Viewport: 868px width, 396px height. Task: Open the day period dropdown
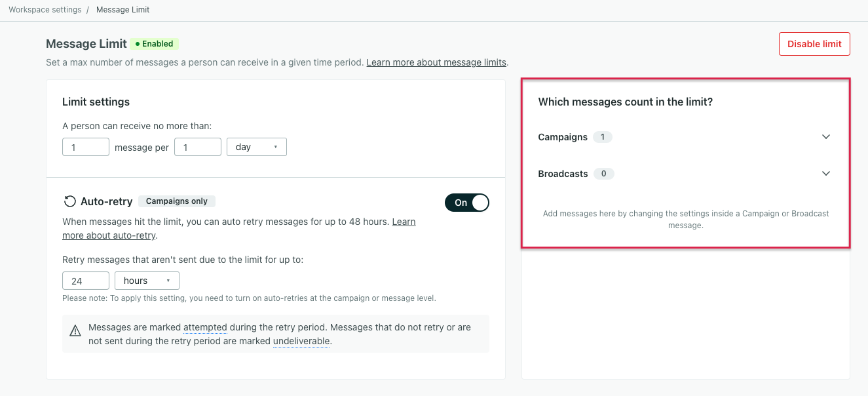257,147
